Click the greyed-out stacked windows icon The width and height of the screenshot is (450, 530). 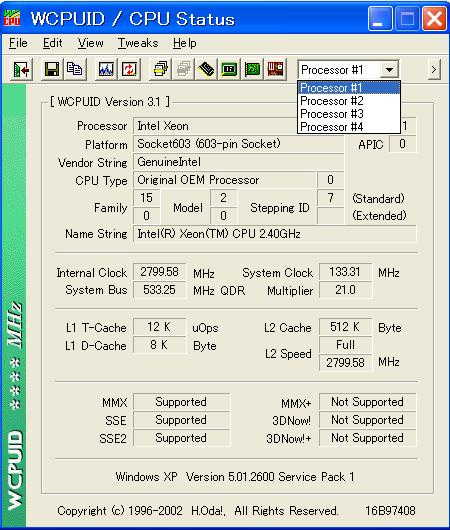(183, 69)
